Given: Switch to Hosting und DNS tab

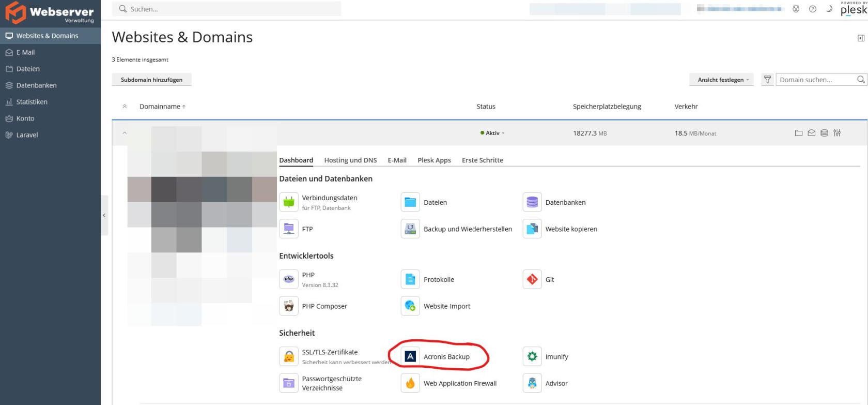Looking at the screenshot, I should click(x=350, y=160).
